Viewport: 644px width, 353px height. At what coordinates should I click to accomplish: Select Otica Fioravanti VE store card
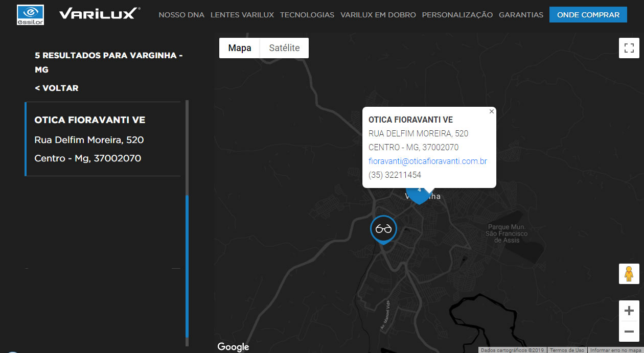click(x=103, y=139)
